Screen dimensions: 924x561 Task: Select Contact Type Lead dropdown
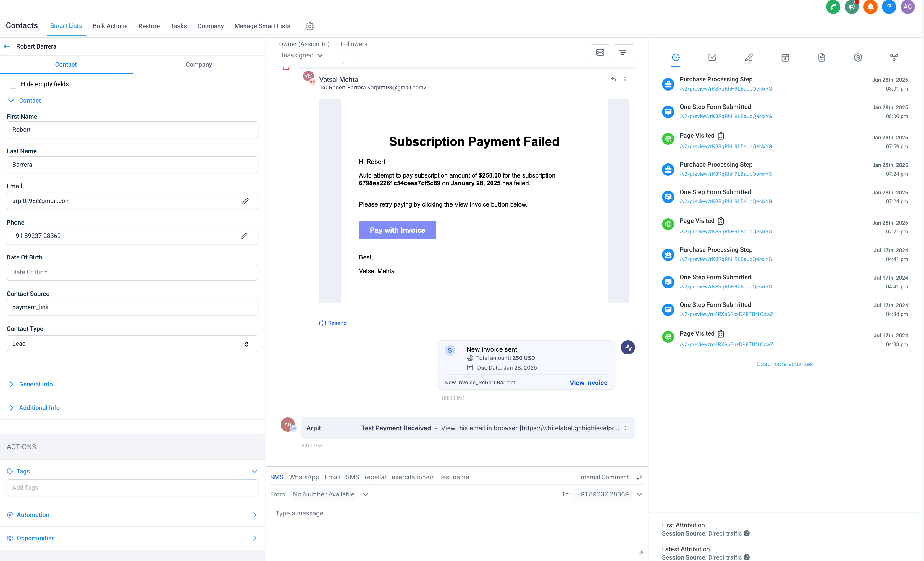point(131,344)
